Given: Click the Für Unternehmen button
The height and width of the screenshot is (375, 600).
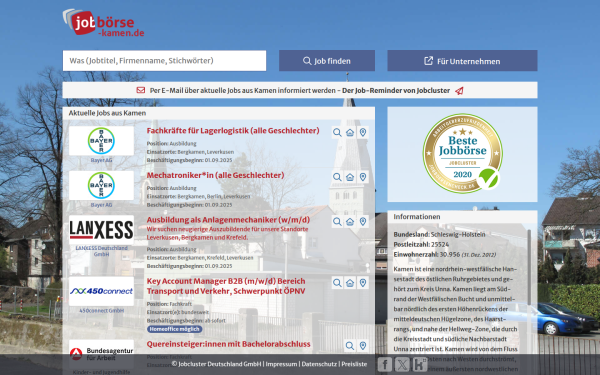Looking at the screenshot, I should pyautogui.click(x=462, y=61).
